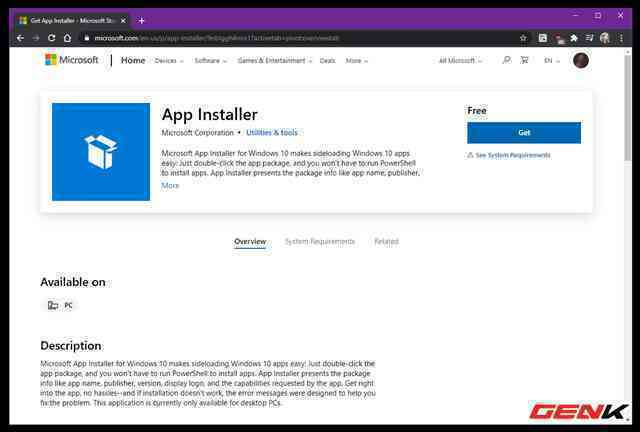Open the Chrome three-dot menu

pyautogui.click(x=621, y=38)
